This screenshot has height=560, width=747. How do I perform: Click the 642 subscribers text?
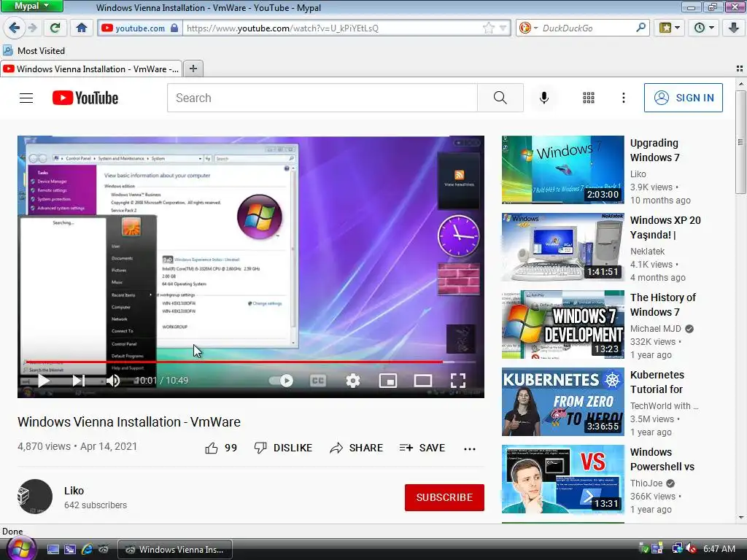96,505
